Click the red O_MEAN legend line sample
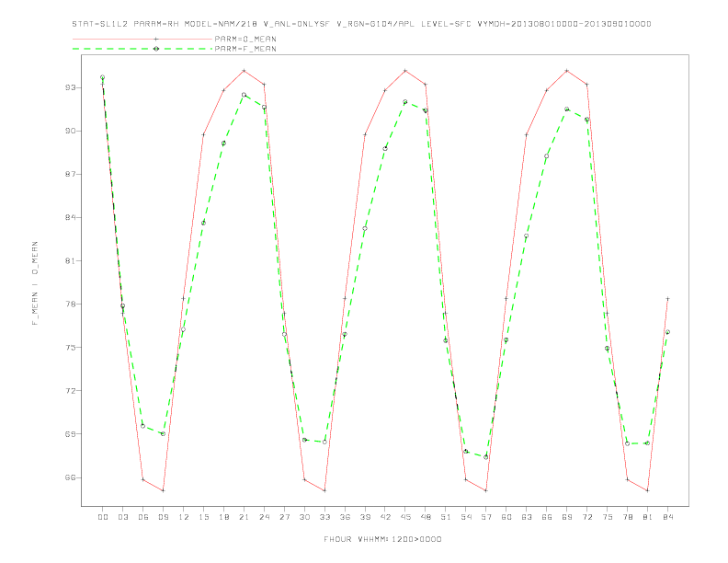This screenshot has width=728, height=563. click(x=142, y=39)
